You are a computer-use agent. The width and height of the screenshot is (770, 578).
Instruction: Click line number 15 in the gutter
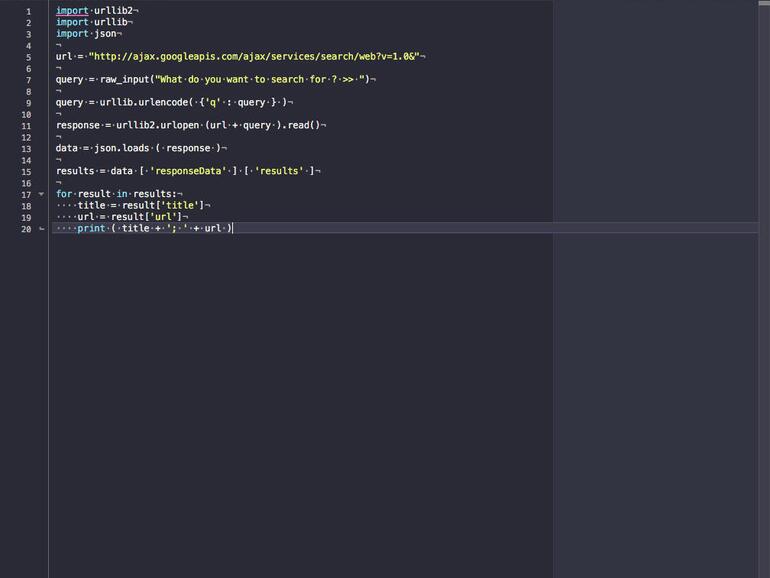point(26,172)
